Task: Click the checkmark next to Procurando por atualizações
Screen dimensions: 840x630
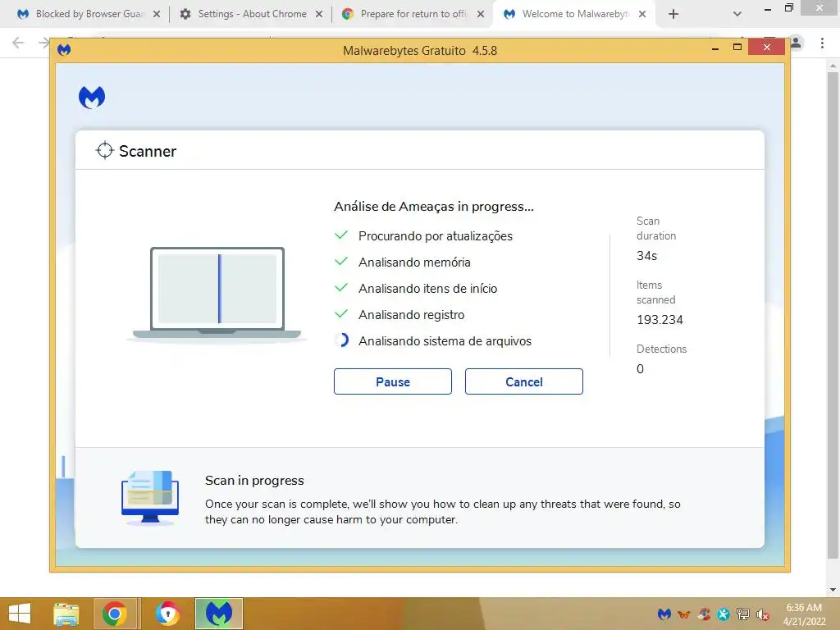Action: [341, 235]
